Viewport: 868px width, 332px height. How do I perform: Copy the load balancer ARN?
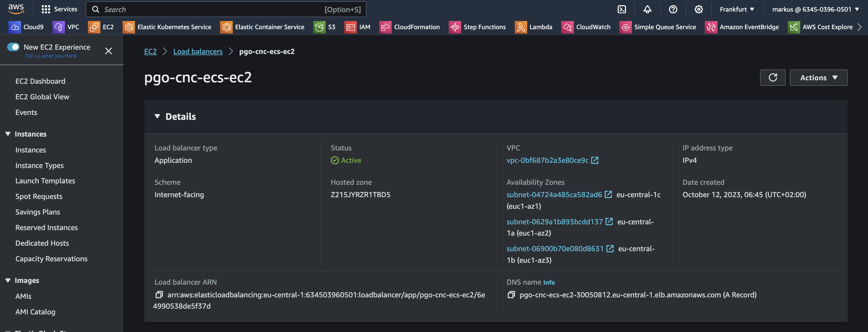click(159, 294)
